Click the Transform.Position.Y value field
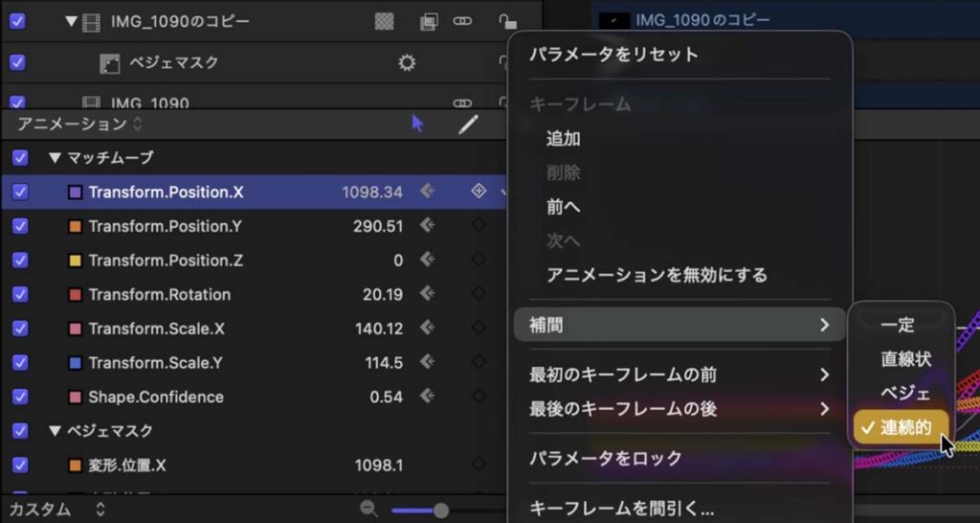The width and height of the screenshot is (980, 523). (377, 226)
